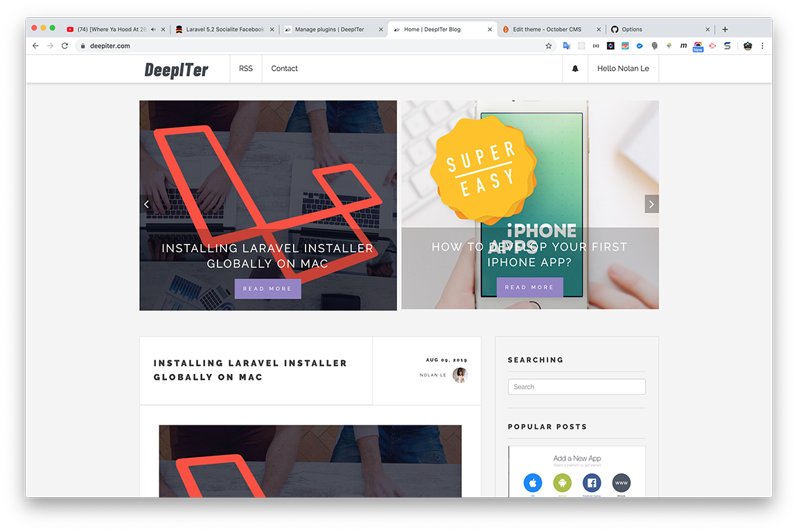Open the Chrome profile avatar
Viewport: 798px width, 532px height.
pyautogui.click(x=747, y=46)
